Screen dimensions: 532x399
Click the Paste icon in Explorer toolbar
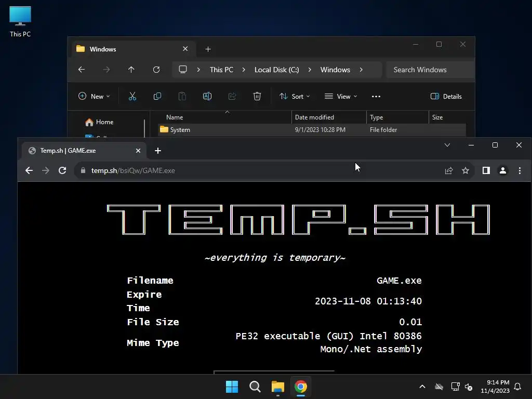(x=182, y=96)
